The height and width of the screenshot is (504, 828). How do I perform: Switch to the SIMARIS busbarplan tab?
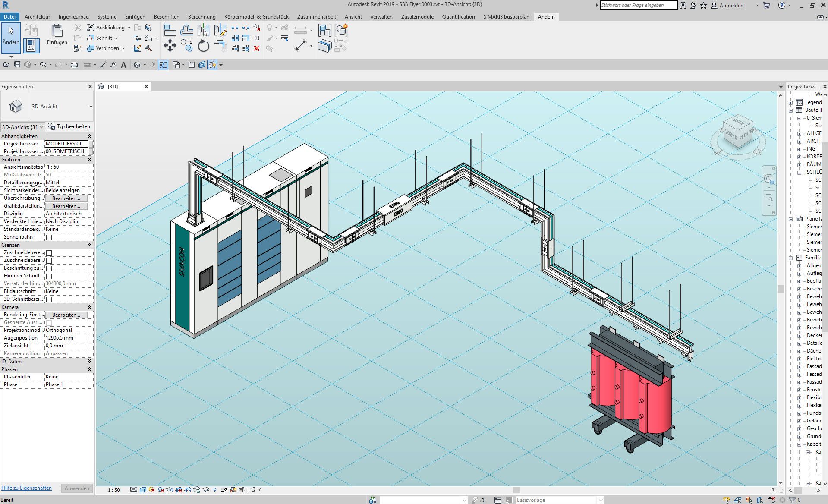pos(506,17)
